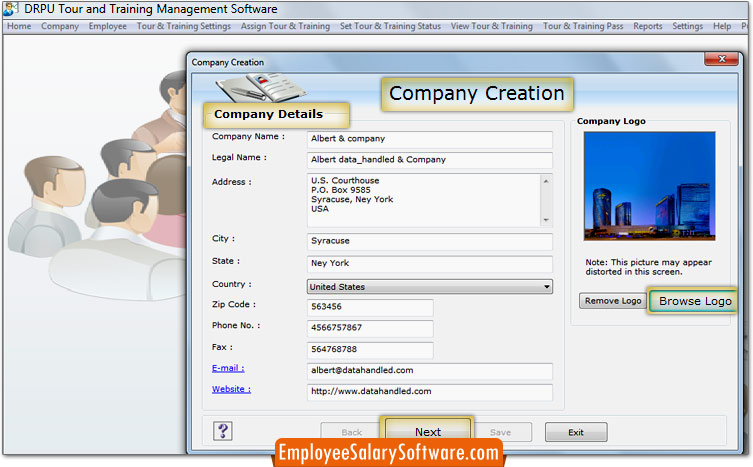The height and width of the screenshot is (467, 753).
Task: Focus the State field containing Ney York
Action: click(x=429, y=264)
